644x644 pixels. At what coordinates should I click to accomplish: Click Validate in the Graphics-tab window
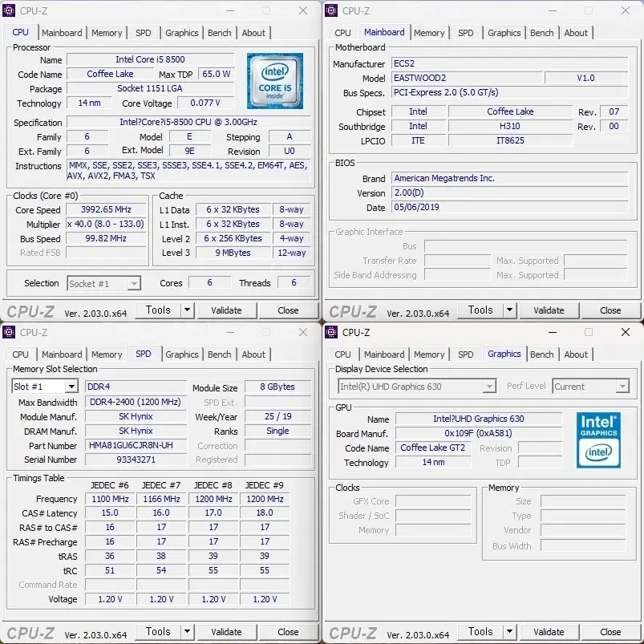(549, 632)
